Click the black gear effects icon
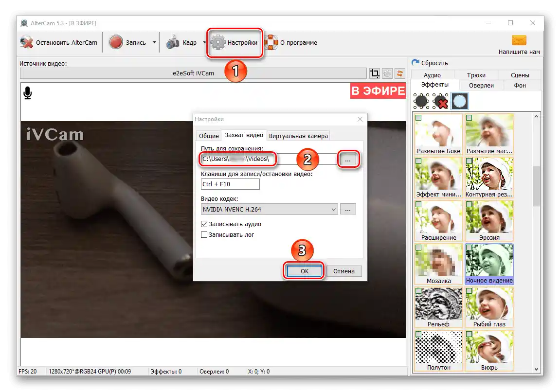Image resolution: width=560 pixels, height=392 pixels. coord(421,101)
